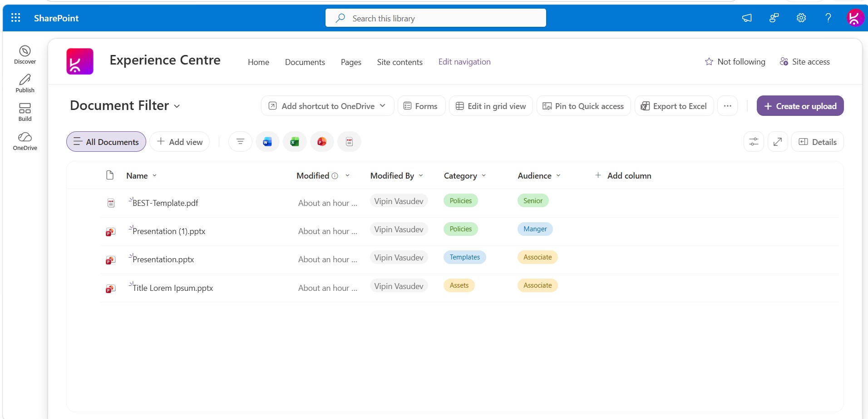Click the Experience Centre site title
This screenshot has height=419, width=868.
pyautogui.click(x=165, y=60)
